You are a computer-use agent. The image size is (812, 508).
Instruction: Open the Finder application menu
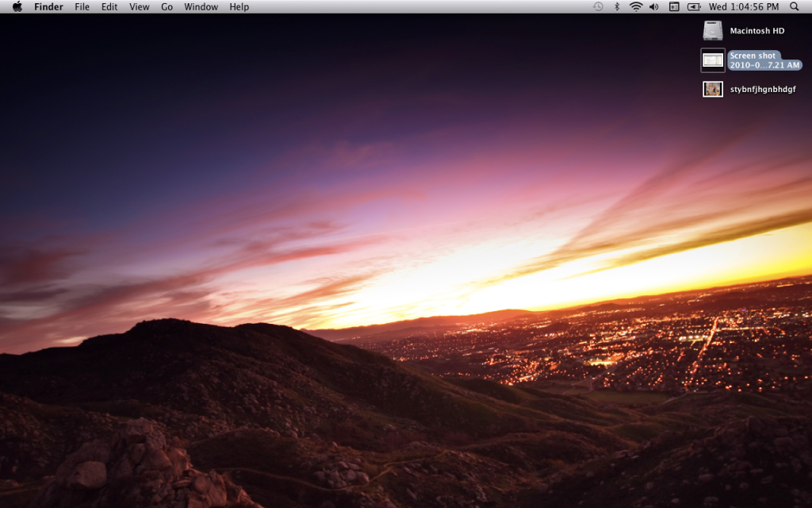tap(48, 6)
